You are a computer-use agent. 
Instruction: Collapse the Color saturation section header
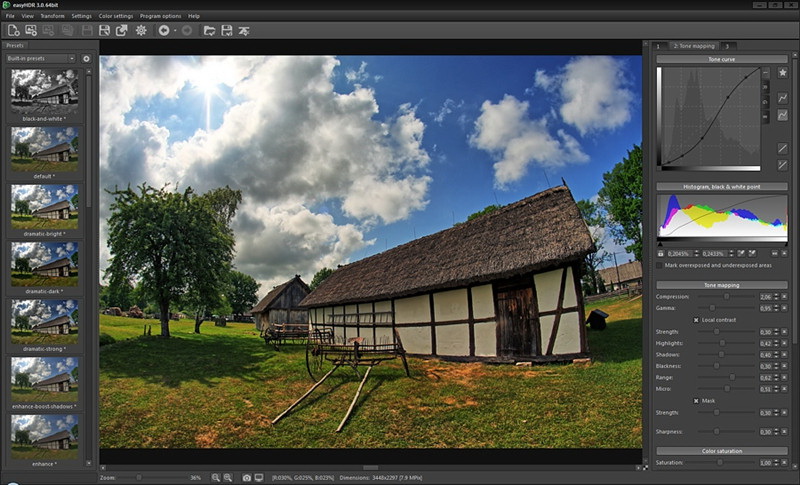tap(722, 451)
